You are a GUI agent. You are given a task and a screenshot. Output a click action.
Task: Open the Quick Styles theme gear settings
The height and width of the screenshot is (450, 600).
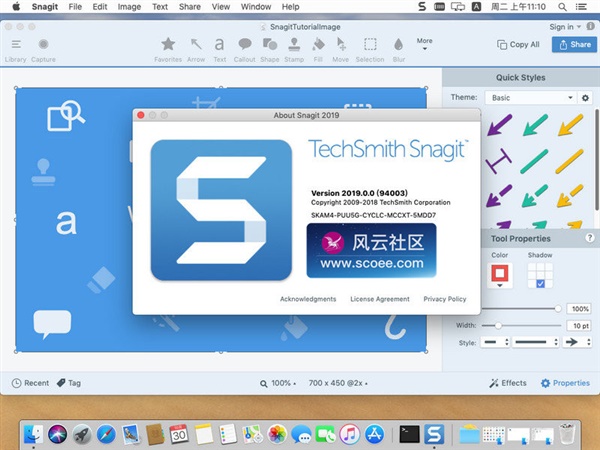click(585, 98)
